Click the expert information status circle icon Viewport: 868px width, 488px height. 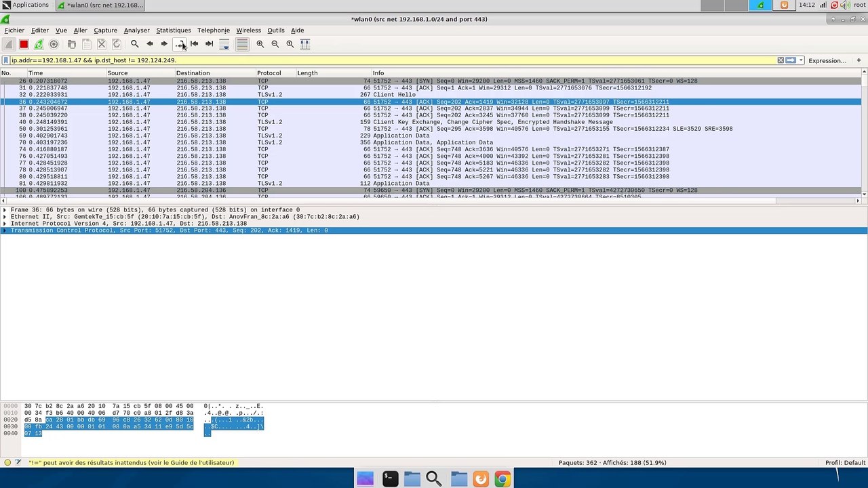coord(7,463)
